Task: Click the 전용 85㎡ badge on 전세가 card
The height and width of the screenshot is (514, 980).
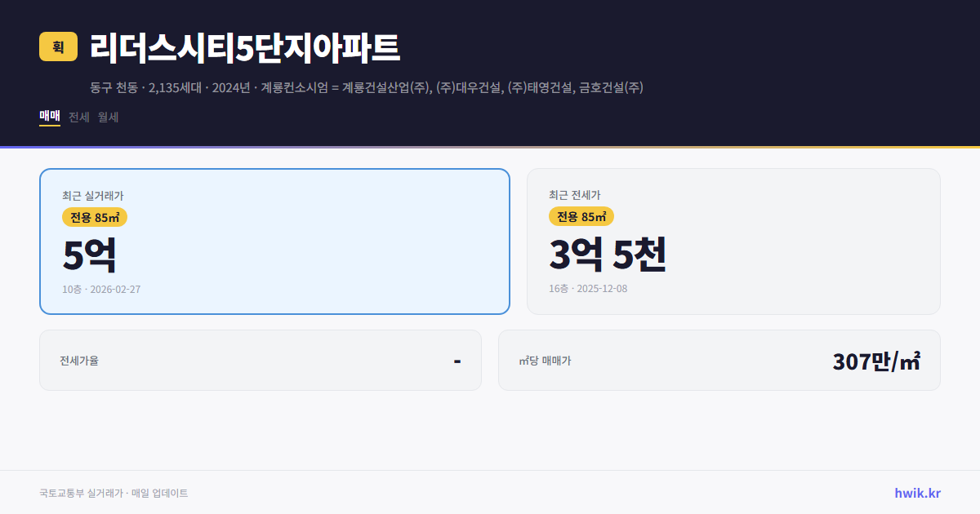Action: 581,216
